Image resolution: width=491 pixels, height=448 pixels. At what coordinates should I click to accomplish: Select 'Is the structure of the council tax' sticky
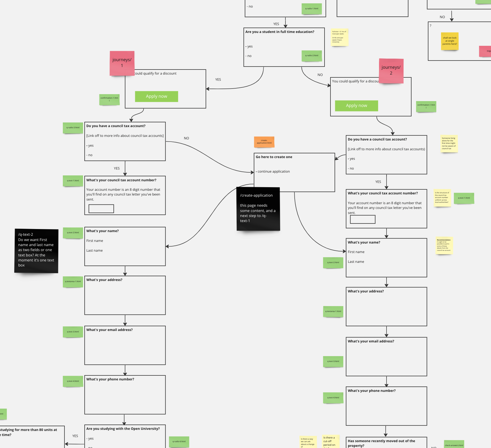tap(442, 197)
